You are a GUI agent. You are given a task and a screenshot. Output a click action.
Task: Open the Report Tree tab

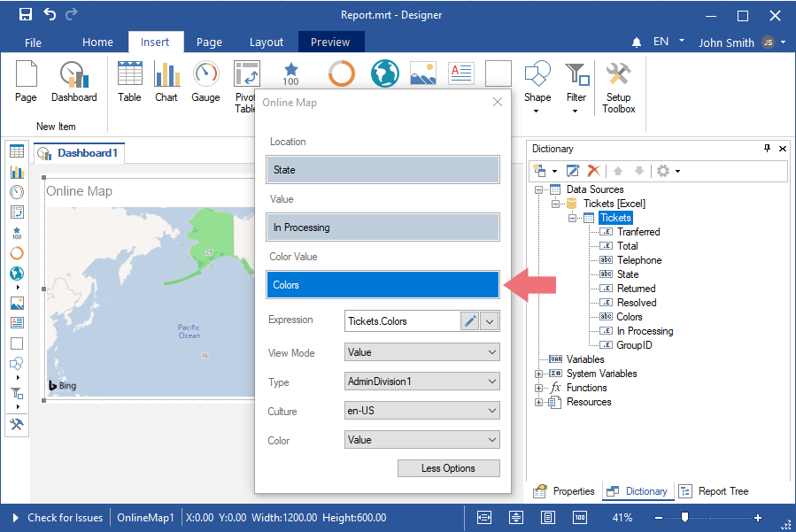point(715,491)
